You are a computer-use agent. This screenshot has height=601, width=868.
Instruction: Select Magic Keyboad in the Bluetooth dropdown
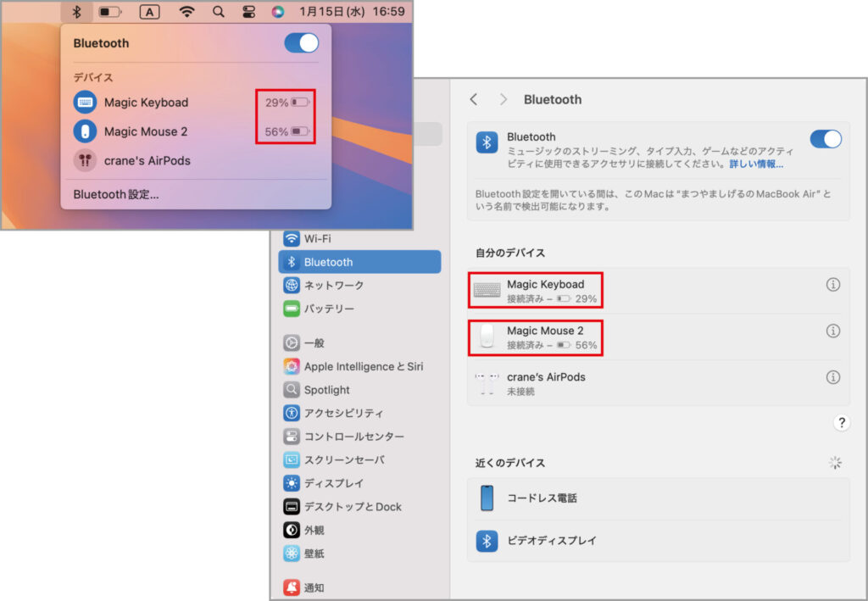click(x=196, y=103)
